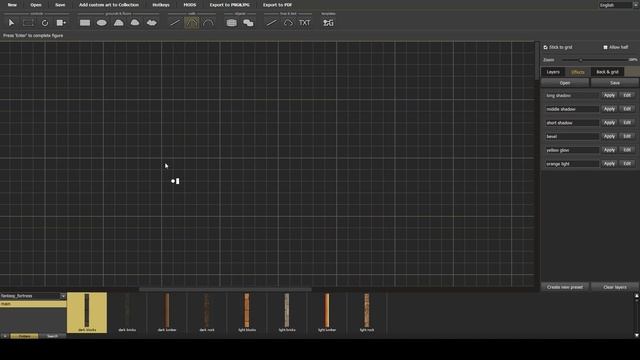Click Export to PDF

click(x=277, y=5)
